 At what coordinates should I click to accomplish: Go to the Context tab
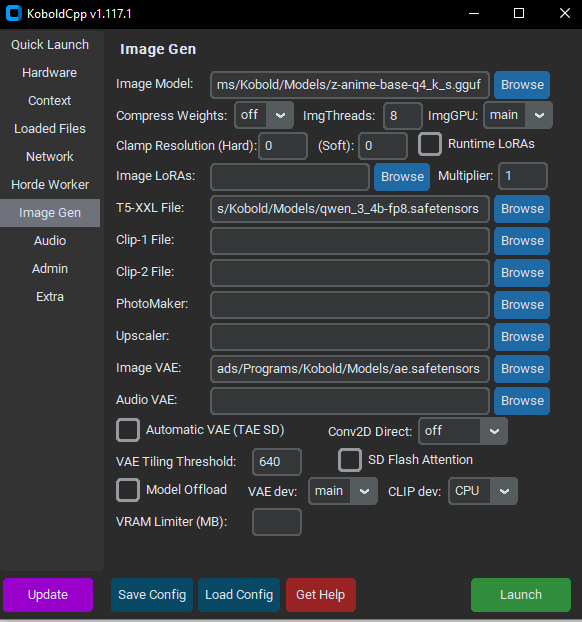click(x=50, y=101)
